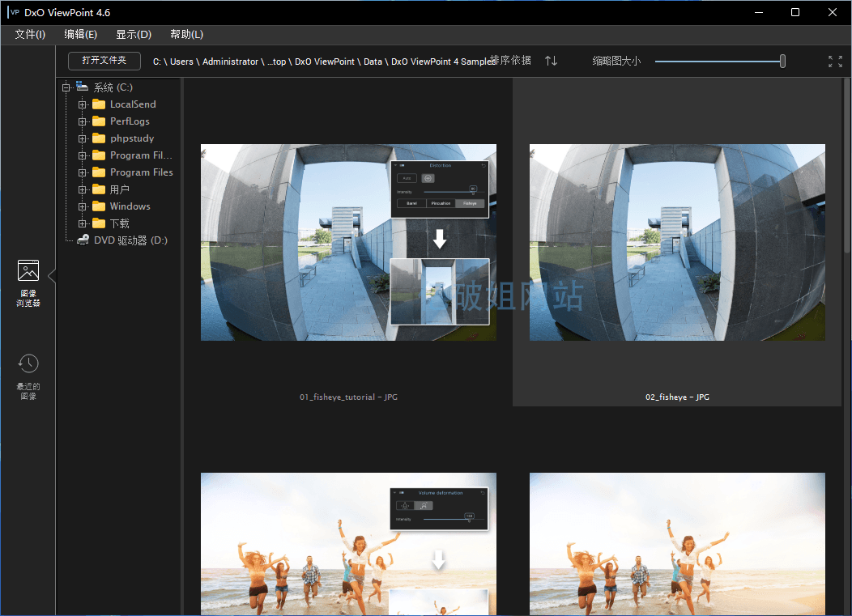Open the 文件(I) menu
This screenshot has height=616, width=852.
pyautogui.click(x=30, y=34)
